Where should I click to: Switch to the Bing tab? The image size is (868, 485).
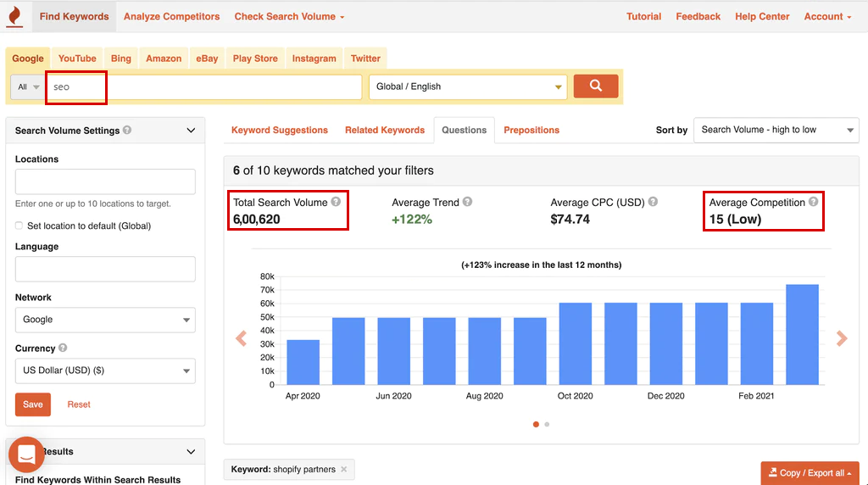(x=120, y=59)
